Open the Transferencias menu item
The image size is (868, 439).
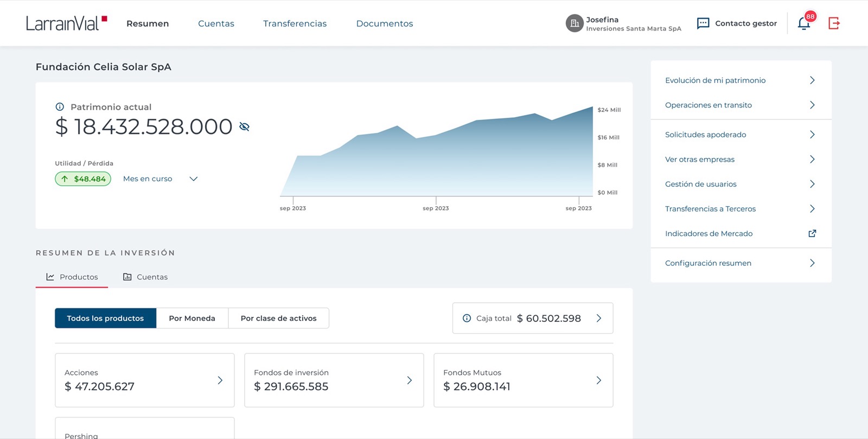tap(295, 23)
